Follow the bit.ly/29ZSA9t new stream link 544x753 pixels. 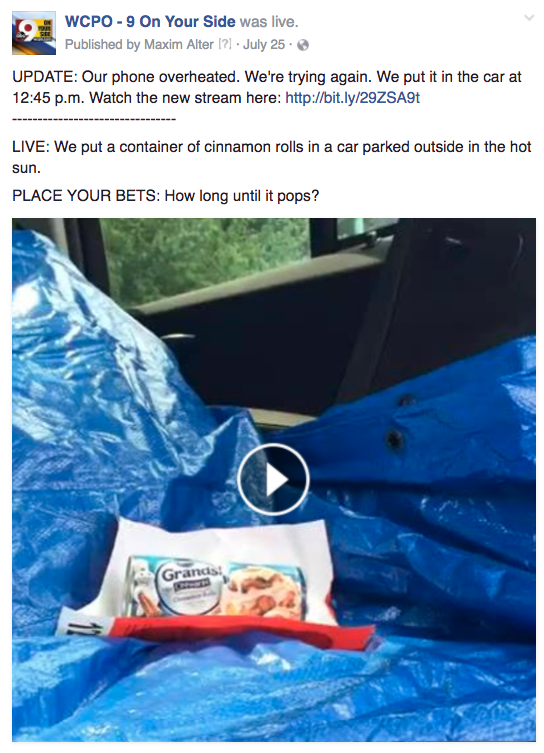click(352, 98)
